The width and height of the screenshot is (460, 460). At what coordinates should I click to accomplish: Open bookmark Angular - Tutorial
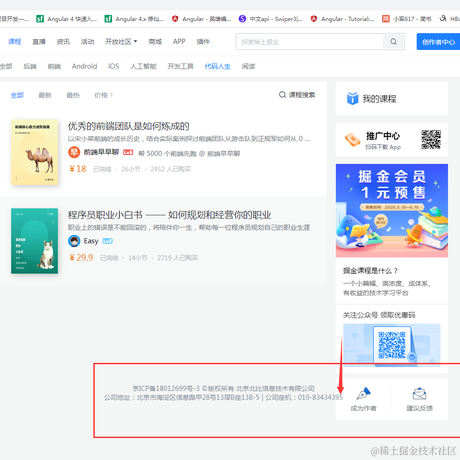pyautogui.click(x=342, y=19)
